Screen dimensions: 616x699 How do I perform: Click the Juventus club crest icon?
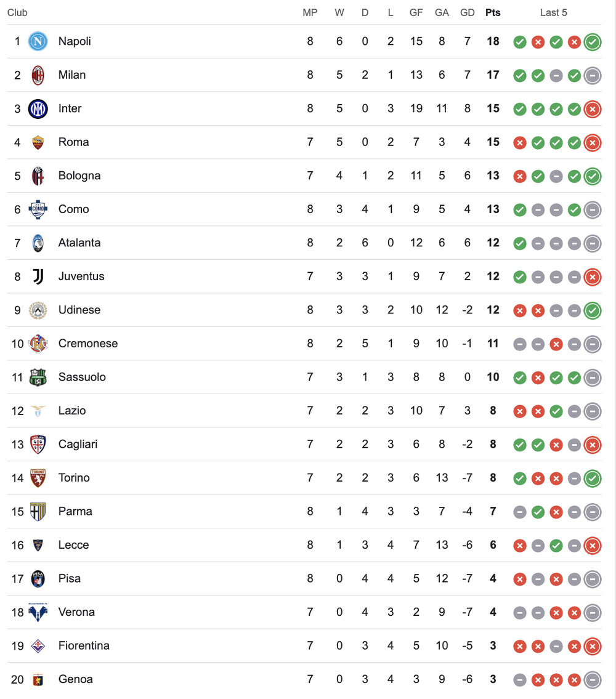point(38,277)
